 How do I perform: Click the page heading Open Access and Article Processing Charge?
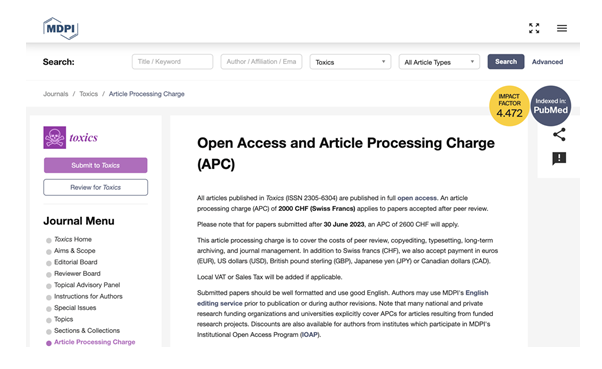pyautogui.click(x=346, y=153)
